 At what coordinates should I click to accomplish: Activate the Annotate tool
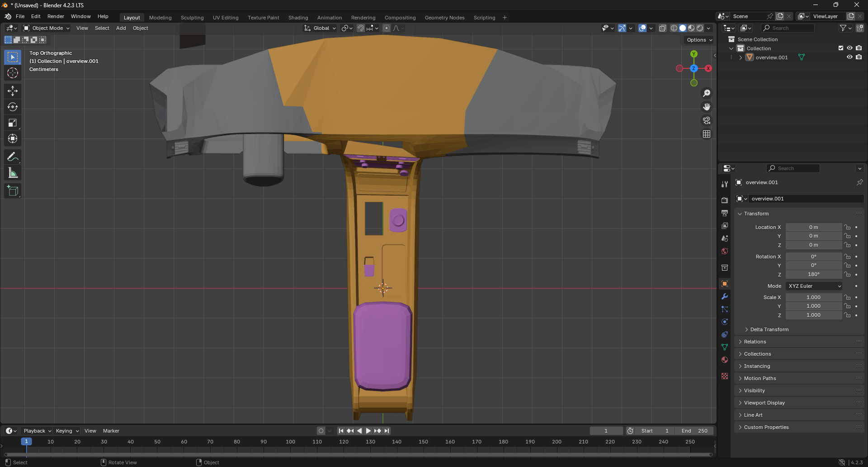point(13,157)
